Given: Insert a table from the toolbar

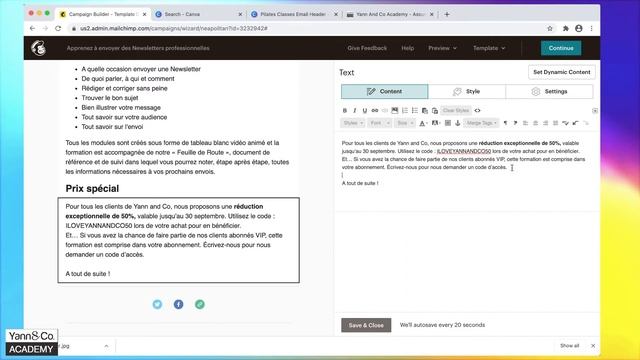Looking at the screenshot, I should pyautogui.click(x=448, y=123).
